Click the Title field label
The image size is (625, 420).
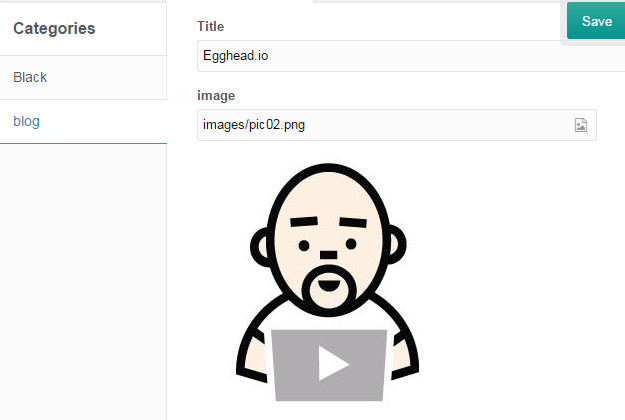coord(210,27)
